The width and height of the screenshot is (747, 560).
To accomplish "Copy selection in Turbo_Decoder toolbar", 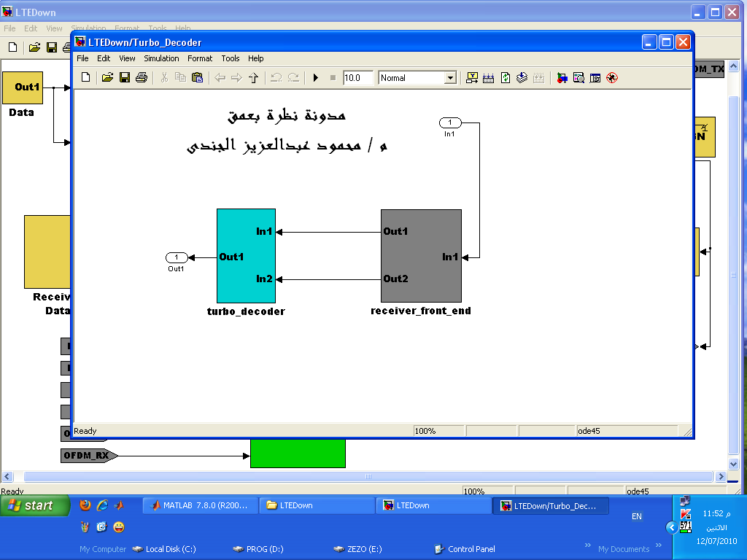I will click(x=181, y=77).
